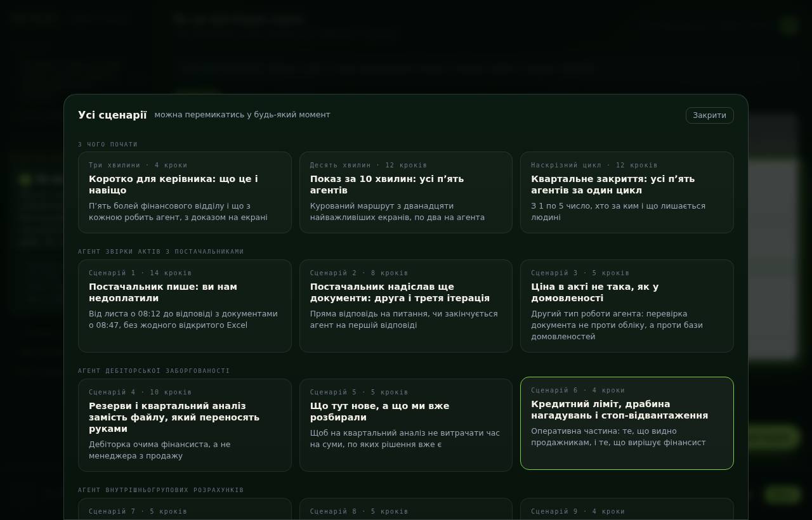The width and height of the screenshot is (812, 520).
Task: Pick scenario 4 'Резерви і квартальний аналіз' card
Action: tap(185, 425)
